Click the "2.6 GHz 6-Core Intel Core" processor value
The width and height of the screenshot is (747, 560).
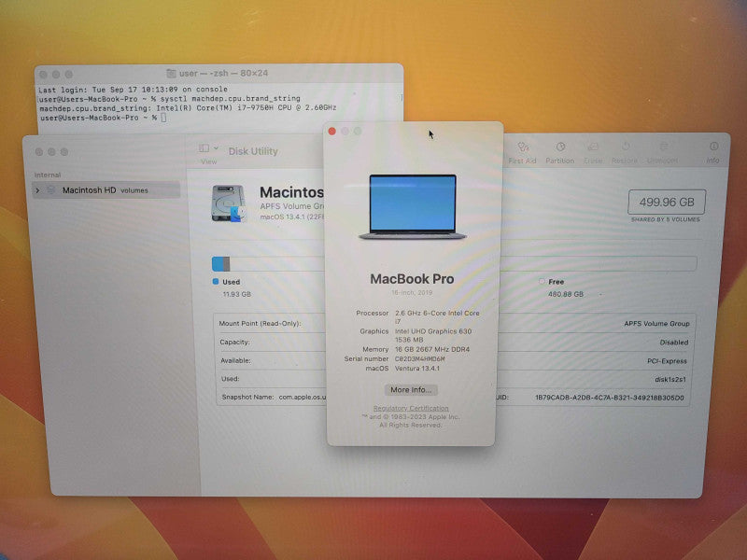(x=437, y=313)
